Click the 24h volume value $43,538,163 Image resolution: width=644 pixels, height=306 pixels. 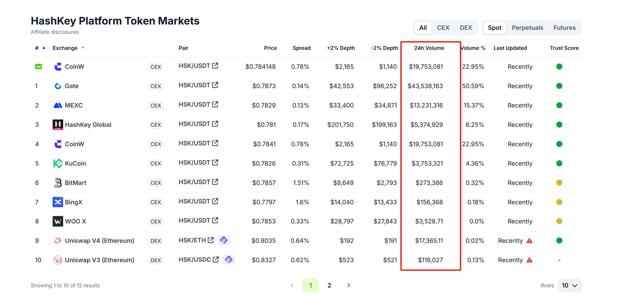tap(425, 86)
